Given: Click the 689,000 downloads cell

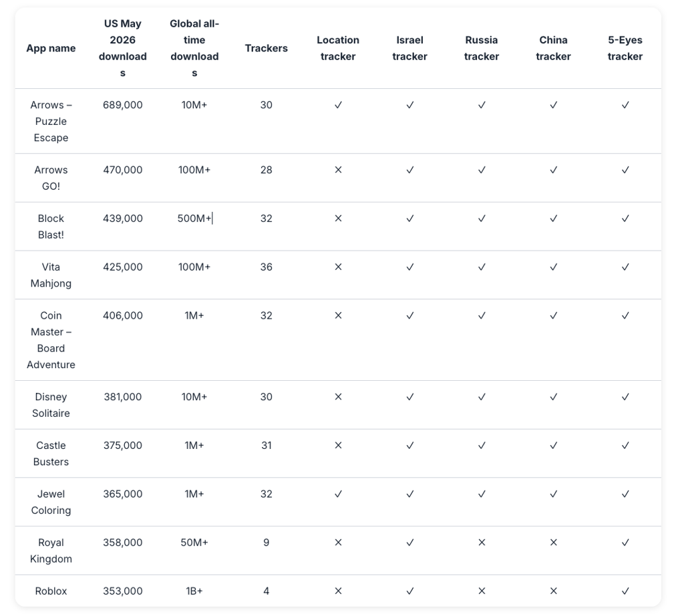Looking at the screenshot, I should click(123, 105).
